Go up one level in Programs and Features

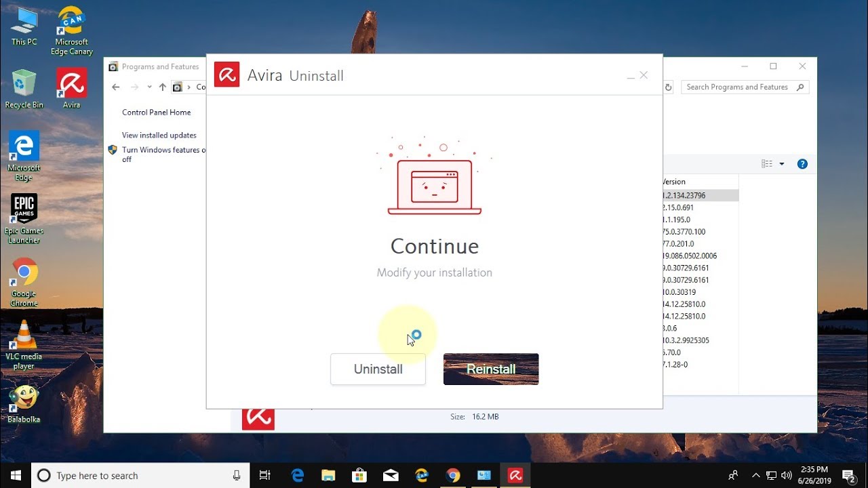(x=162, y=87)
